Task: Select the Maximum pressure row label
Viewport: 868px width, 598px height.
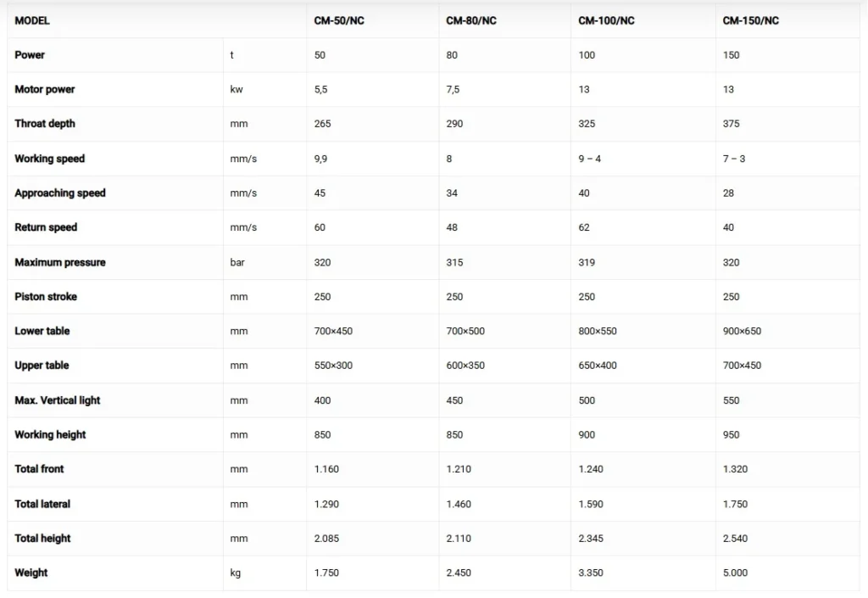Action: point(60,262)
